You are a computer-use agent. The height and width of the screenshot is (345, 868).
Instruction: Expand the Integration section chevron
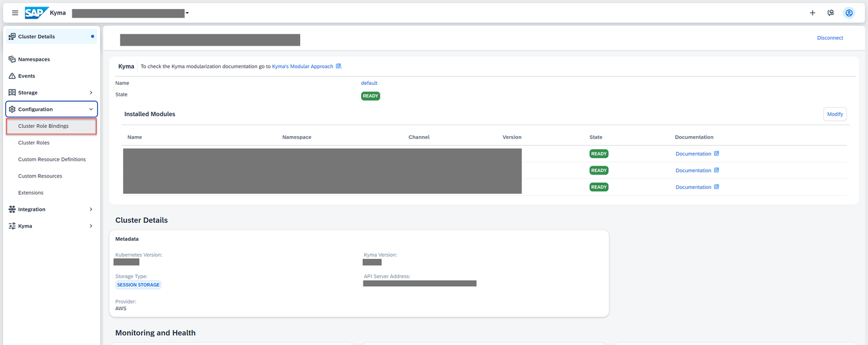(x=91, y=210)
